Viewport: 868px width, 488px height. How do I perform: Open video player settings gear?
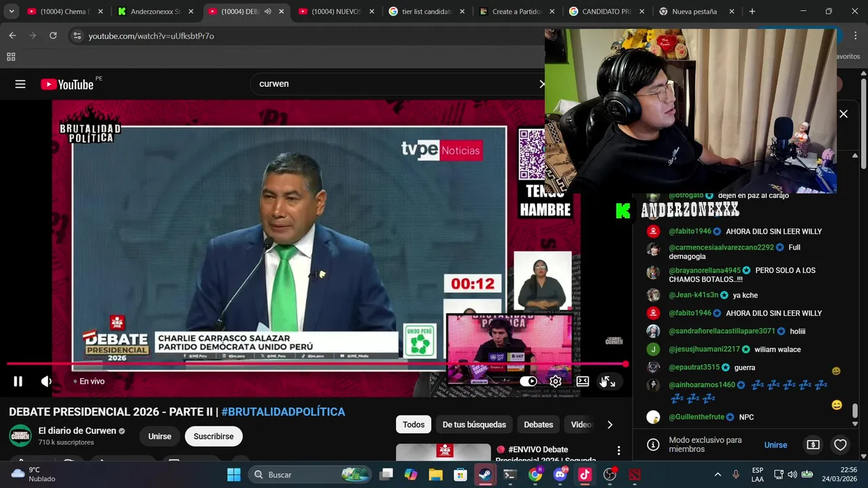555,382
